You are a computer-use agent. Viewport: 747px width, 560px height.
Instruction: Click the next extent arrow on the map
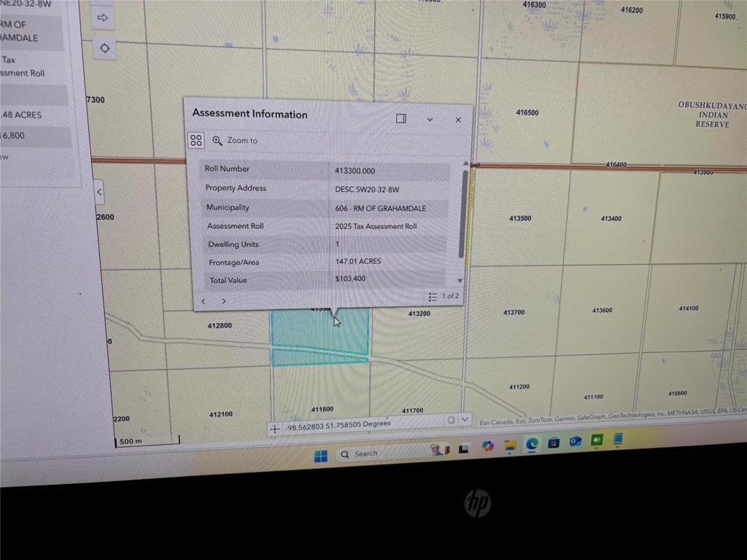(x=103, y=17)
